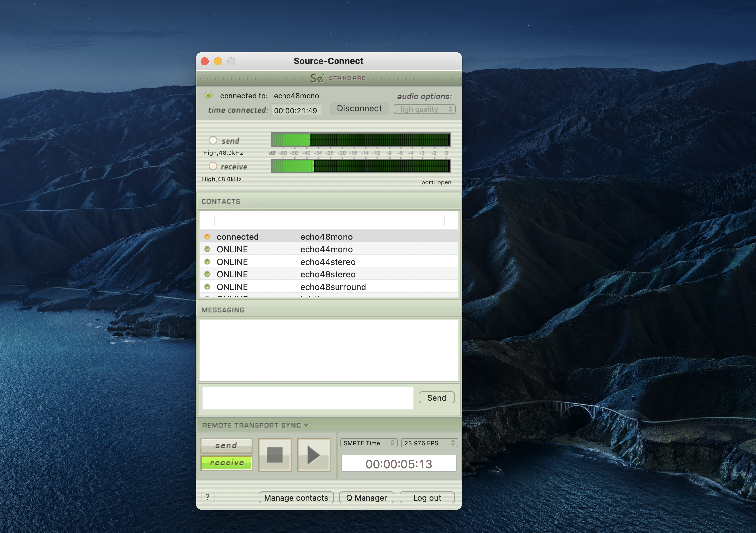Image resolution: width=756 pixels, height=533 pixels.
Task: Click the green online icon for echo48surround
Action: coord(207,287)
